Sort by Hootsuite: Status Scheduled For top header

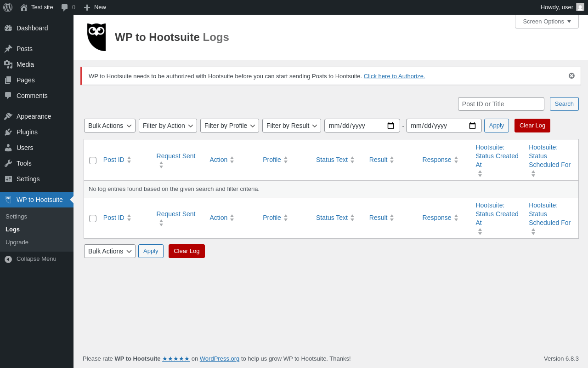coord(550,160)
